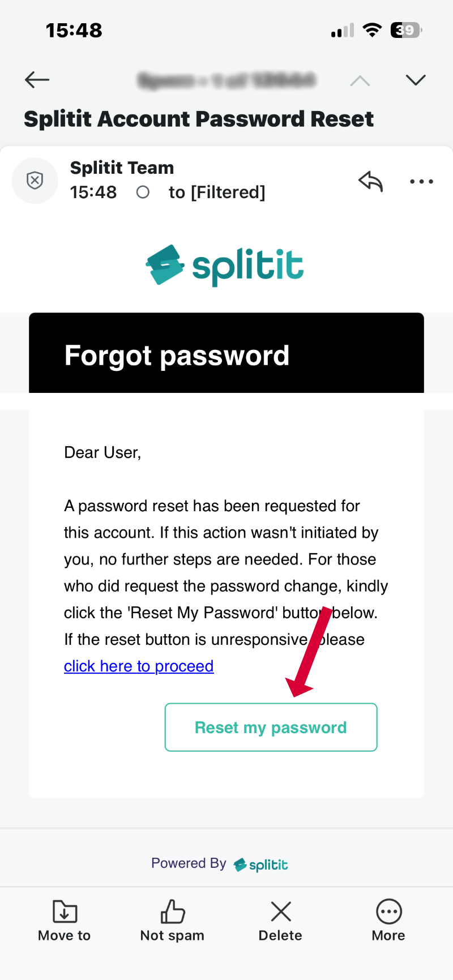Screen dimensions: 453x980
Task: Toggle the unread status circle next to 15:48
Action: tap(143, 192)
